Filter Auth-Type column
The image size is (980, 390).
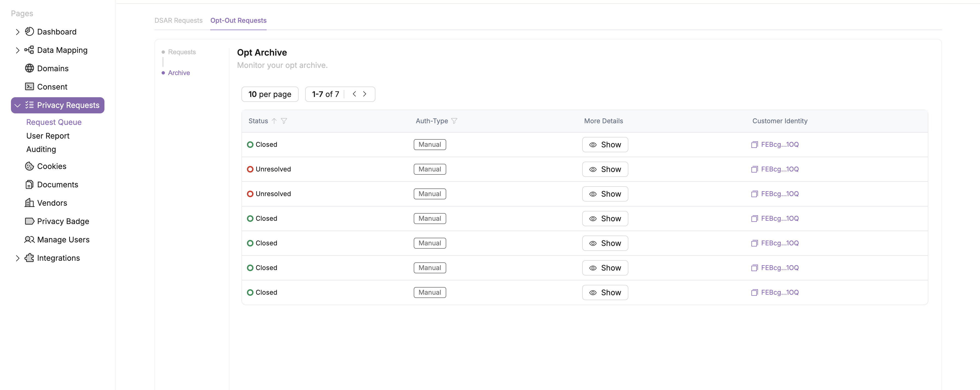click(x=454, y=121)
